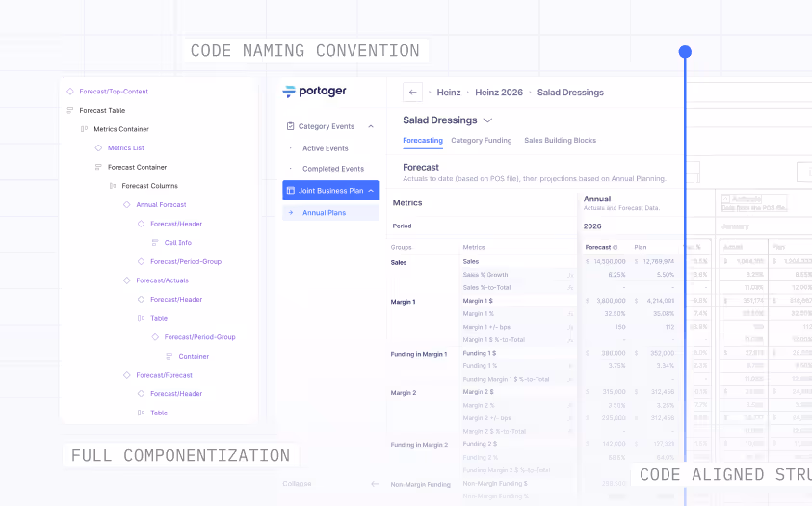This screenshot has height=506, width=812.
Task: Click the Joint Business Plan table icon
Action: 291,191
